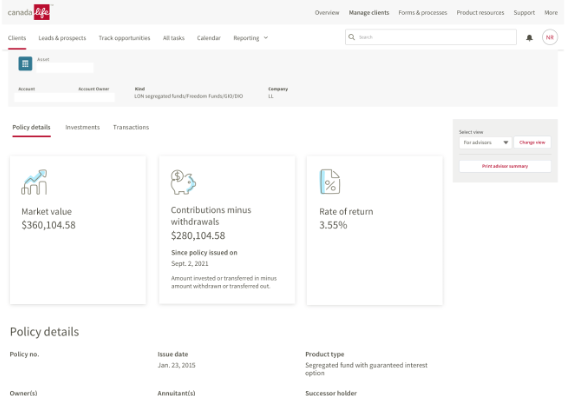Click the LON segregated funds Kind value
The width and height of the screenshot is (567, 396).
[188, 96]
